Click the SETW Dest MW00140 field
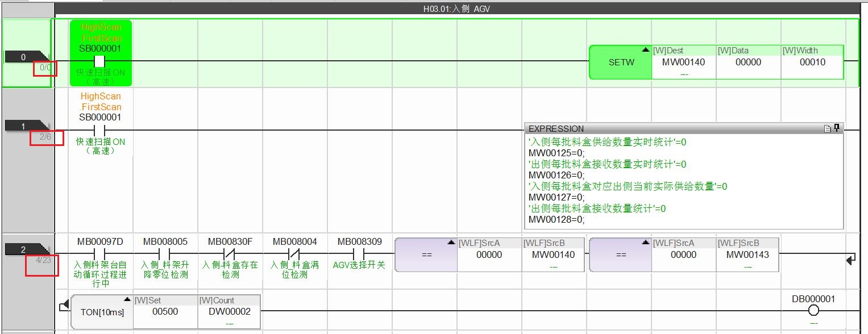The height and width of the screenshot is (334, 868). [683, 62]
